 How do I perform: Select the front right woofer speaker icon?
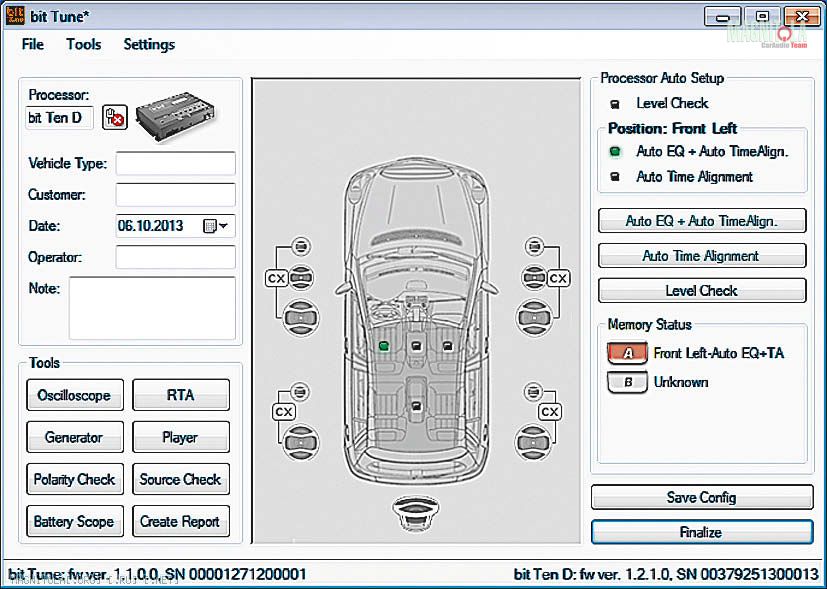click(534, 318)
